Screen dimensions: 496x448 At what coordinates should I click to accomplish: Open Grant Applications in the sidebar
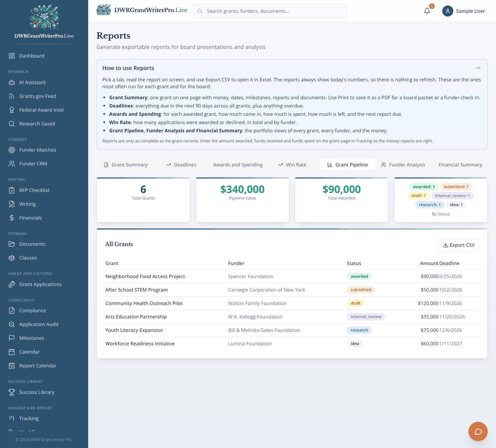44,284
